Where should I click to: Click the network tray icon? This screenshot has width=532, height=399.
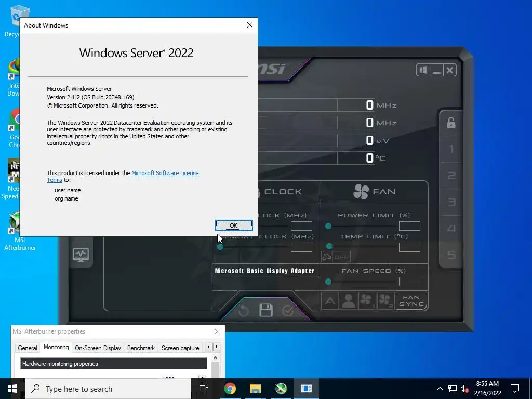[x=453, y=389]
